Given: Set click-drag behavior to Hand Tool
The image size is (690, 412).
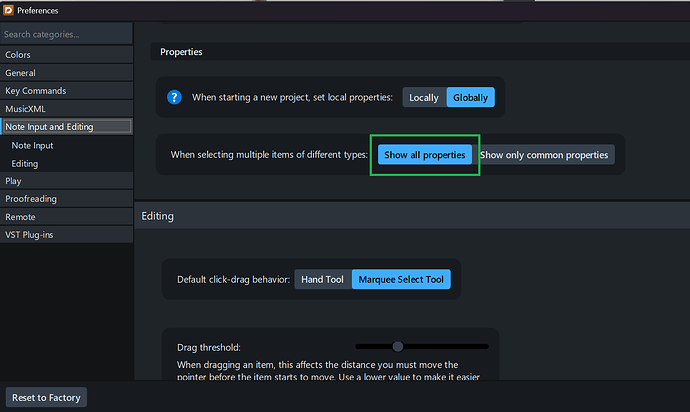Looking at the screenshot, I should (322, 279).
